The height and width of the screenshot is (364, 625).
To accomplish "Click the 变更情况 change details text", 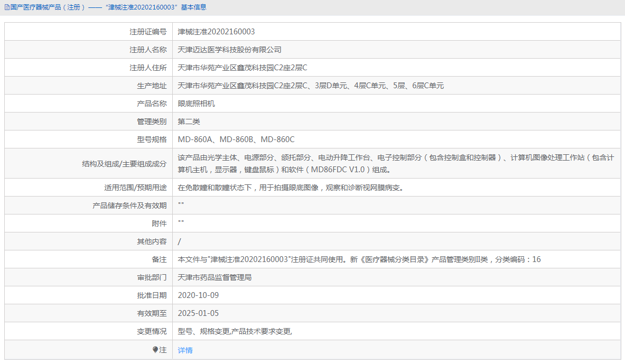I will (235, 331).
